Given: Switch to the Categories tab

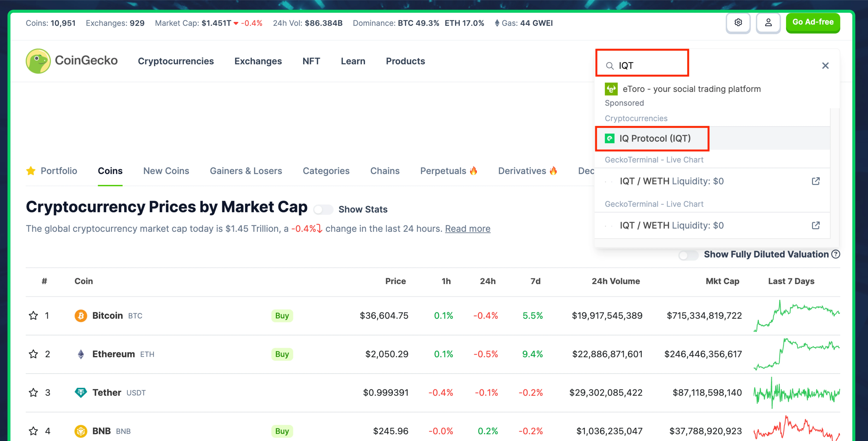Looking at the screenshot, I should [326, 171].
